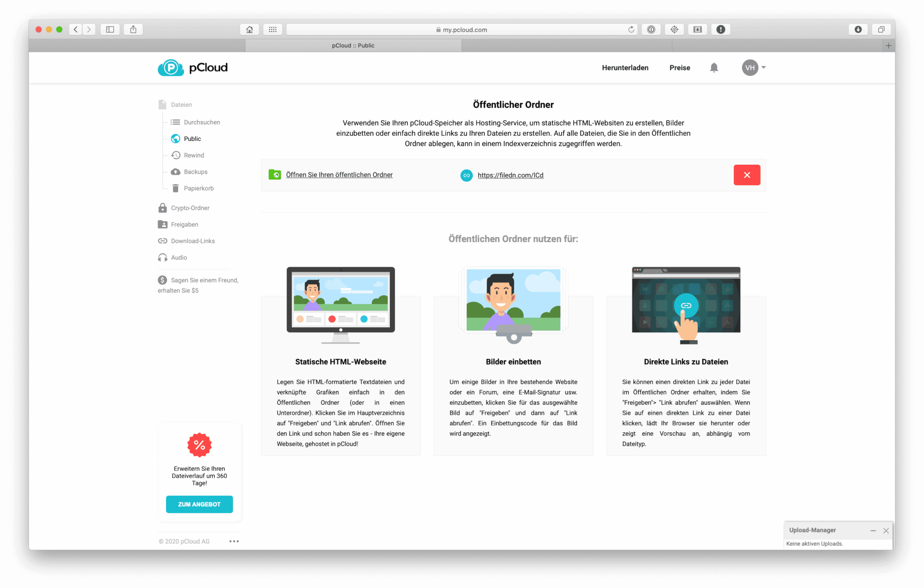Click the Public globe icon
The height and width of the screenshot is (588, 924).
pos(175,139)
